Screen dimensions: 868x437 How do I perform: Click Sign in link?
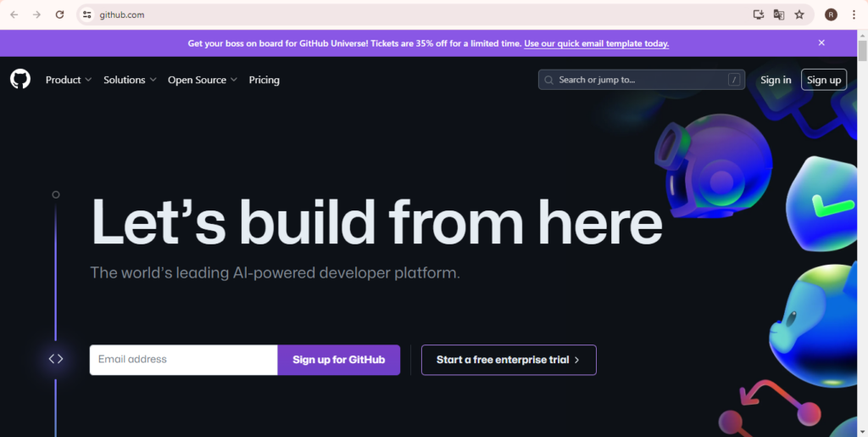[776, 80]
